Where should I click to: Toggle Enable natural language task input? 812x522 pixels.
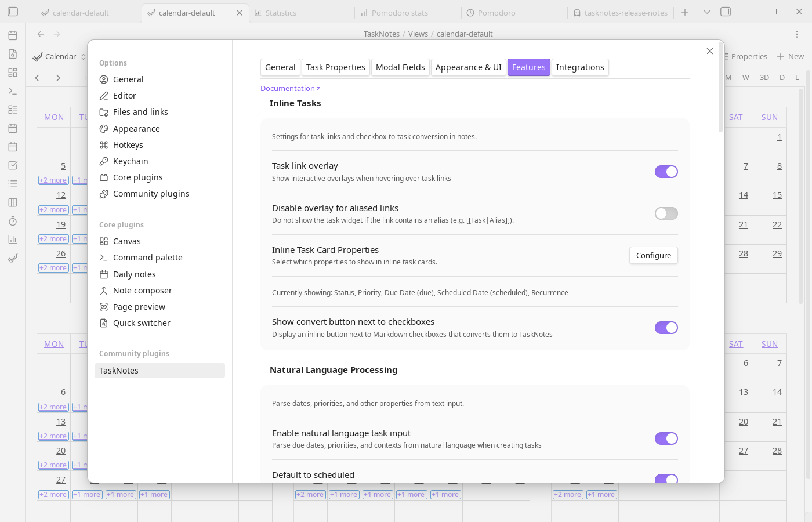click(666, 438)
